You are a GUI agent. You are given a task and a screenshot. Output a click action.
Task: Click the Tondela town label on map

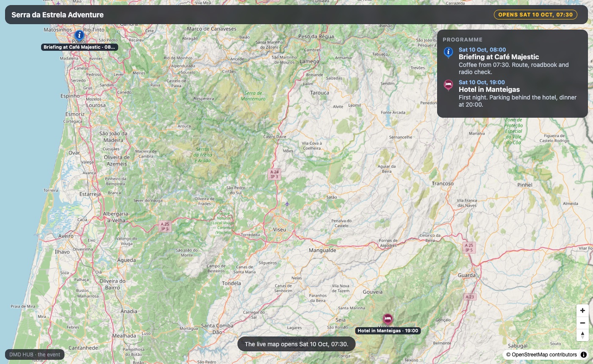232,283
